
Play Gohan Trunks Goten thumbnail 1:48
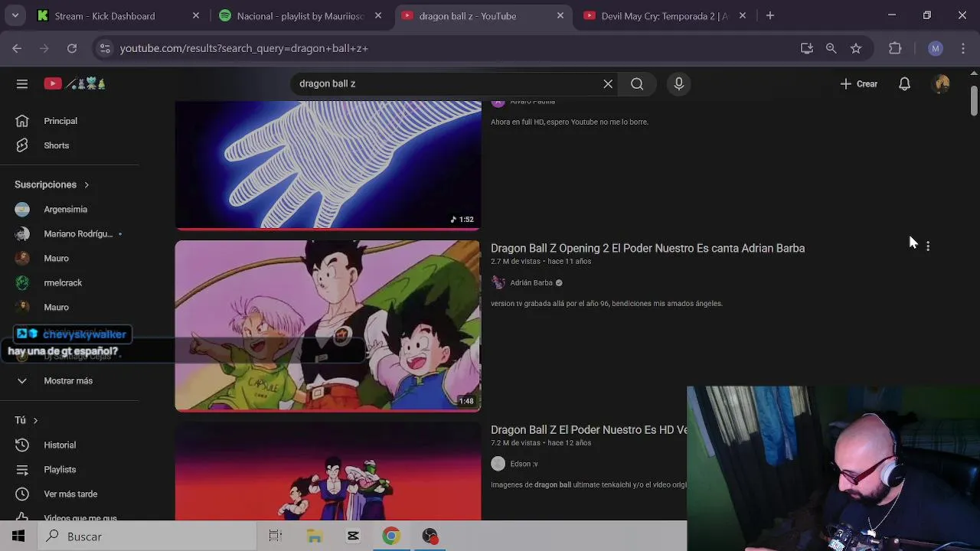point(328,326)
